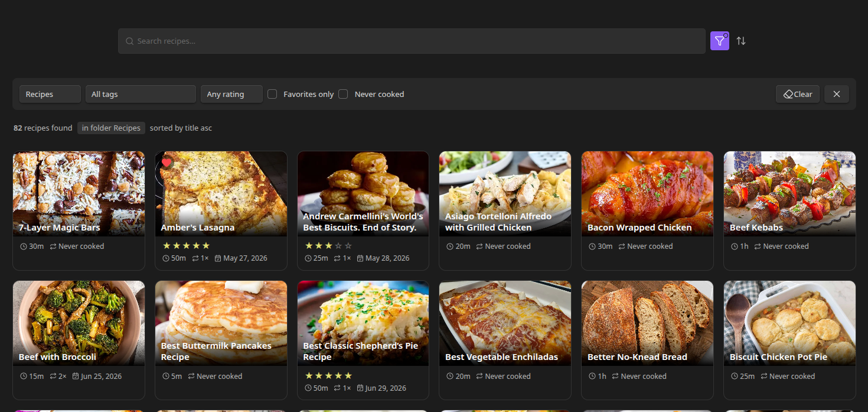Open the Bacon Wrapped Chicken recipe
The height and width of the screenshot is (412, 868).
[x=648, y=211]
